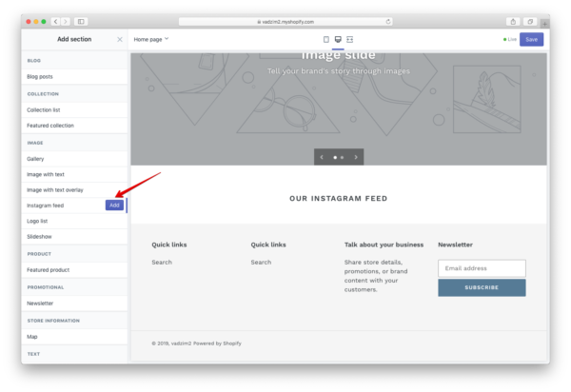Switch to mobile preview icon

point(326,39)
